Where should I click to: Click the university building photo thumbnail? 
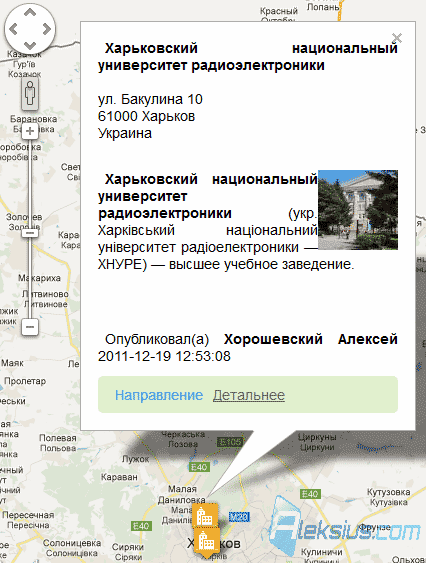coord(358,210)
